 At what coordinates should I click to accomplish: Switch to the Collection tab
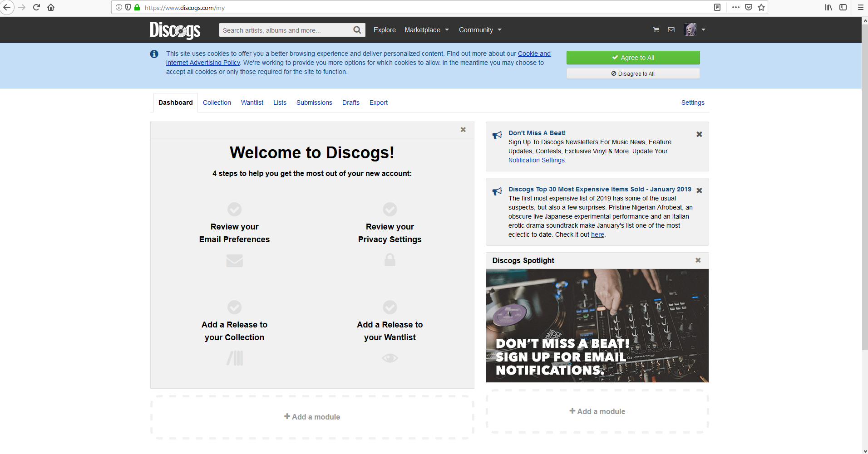(x=217, y=103)
